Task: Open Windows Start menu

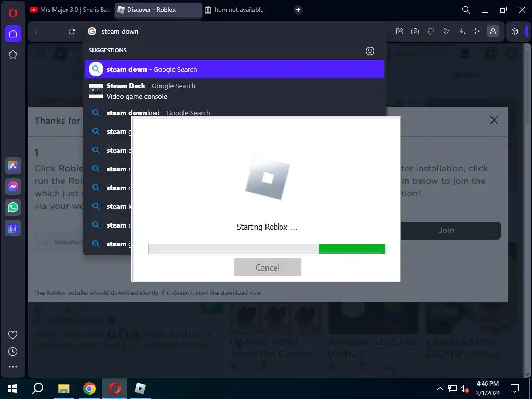Action: (x=12, y=389)
